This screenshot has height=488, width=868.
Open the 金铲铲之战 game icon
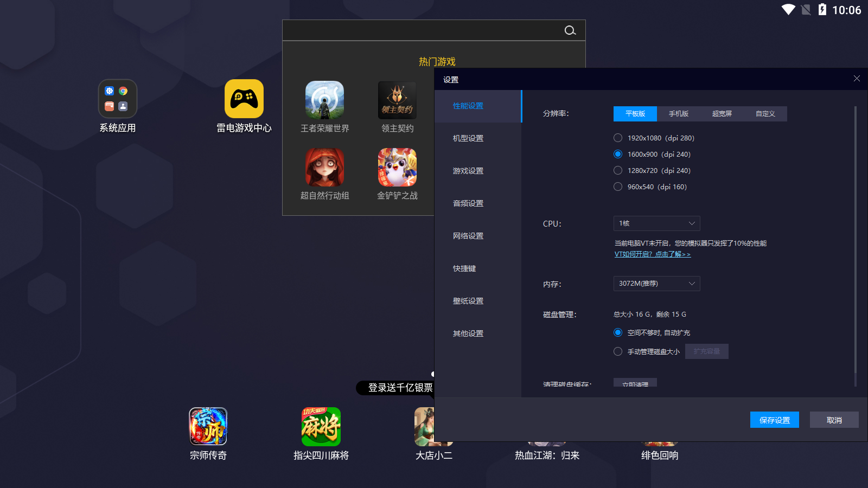pos(397,167)
